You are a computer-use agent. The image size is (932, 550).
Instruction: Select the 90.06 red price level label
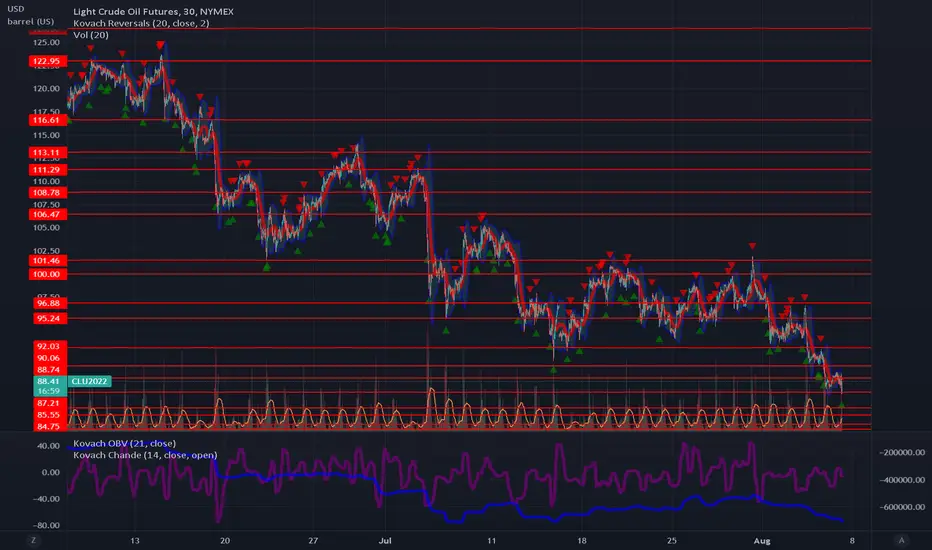pos(48,358)
